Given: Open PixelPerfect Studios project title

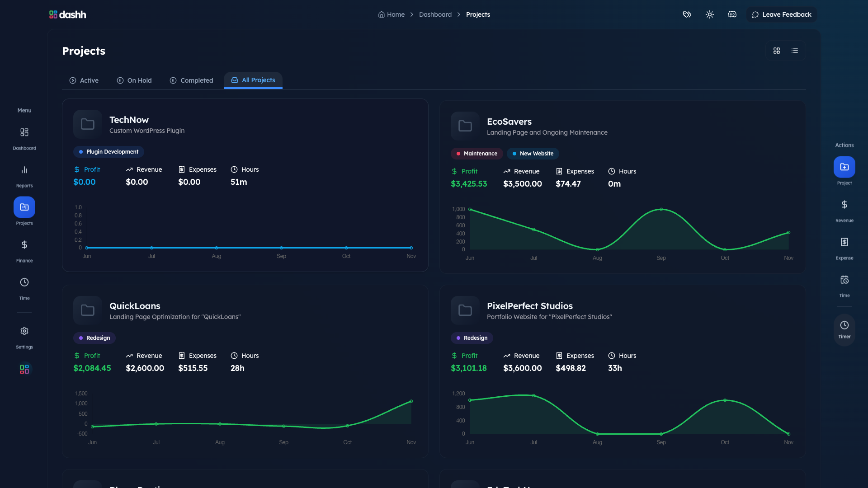Looking at the screenshot, I should pos(529,306).
